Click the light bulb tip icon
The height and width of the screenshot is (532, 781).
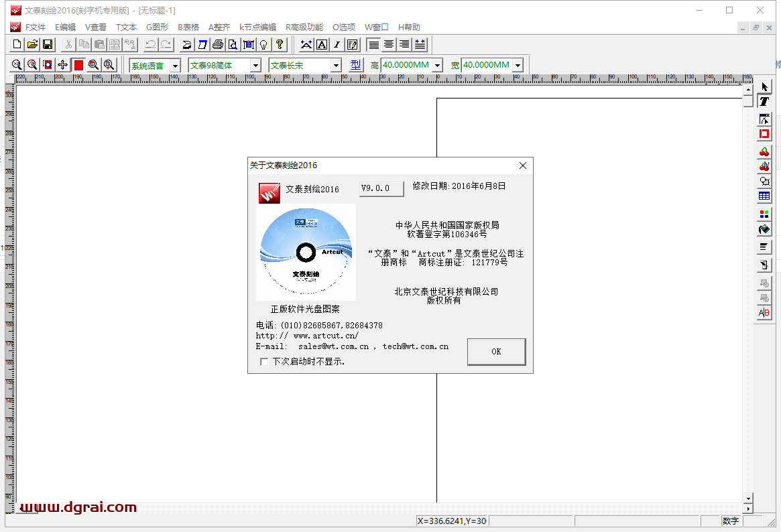(264, 44)
